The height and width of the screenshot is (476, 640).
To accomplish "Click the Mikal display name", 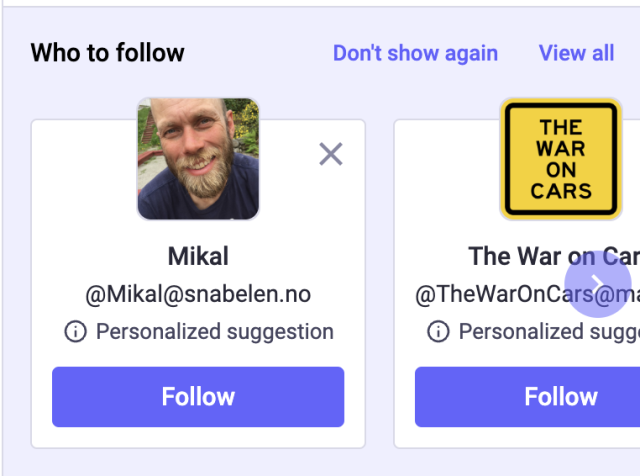I will [198, 256].
